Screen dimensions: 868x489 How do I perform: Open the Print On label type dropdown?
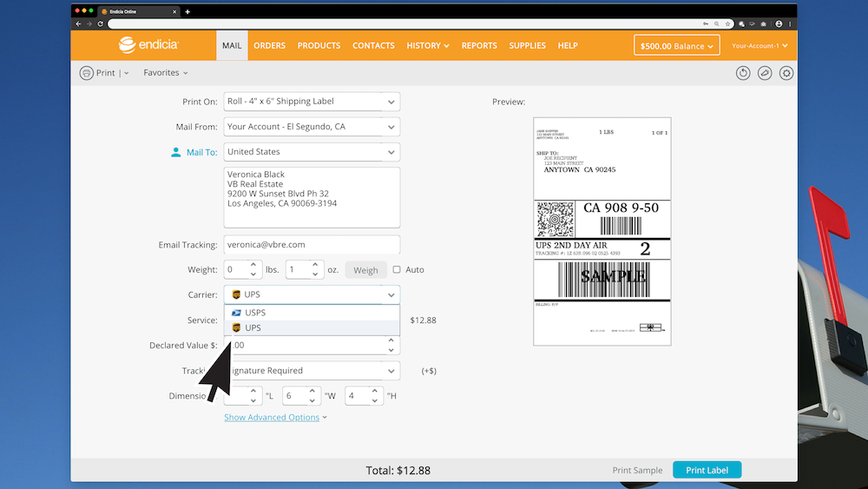pyautogui.click(x=311, y=102)
